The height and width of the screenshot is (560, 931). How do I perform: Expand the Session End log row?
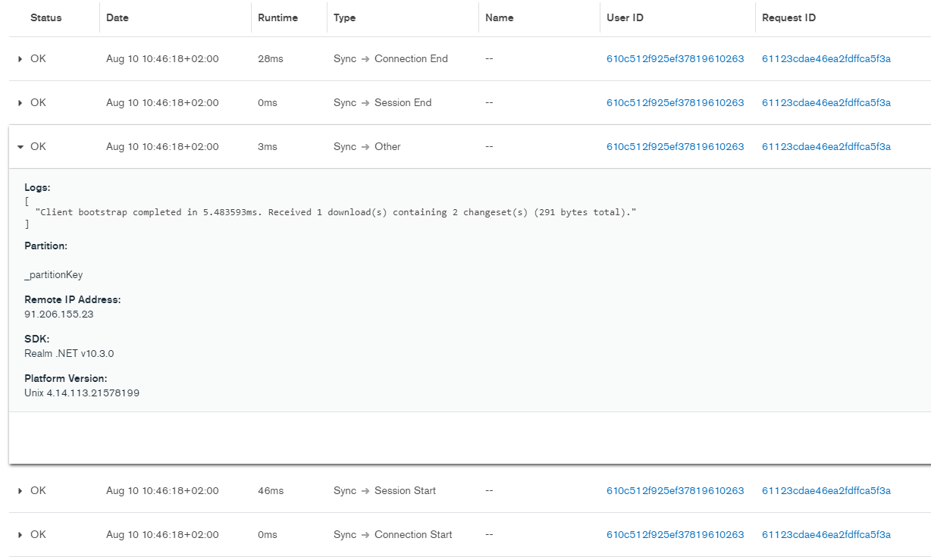click(x=20, y=103)
